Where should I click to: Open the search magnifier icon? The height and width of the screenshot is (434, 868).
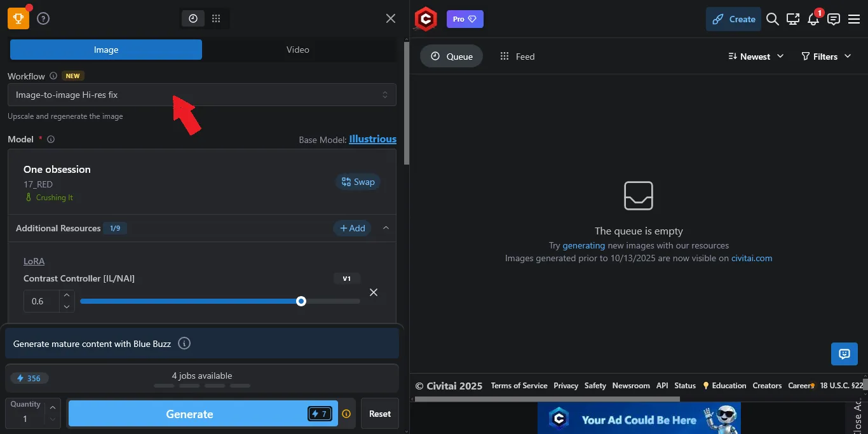[x=772, y=19]
